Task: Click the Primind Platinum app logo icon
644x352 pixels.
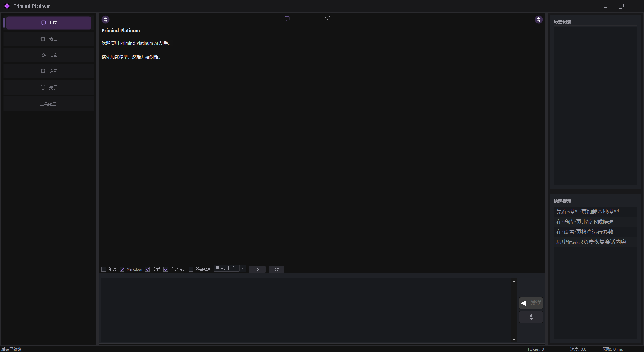Action: coord(7,6)
